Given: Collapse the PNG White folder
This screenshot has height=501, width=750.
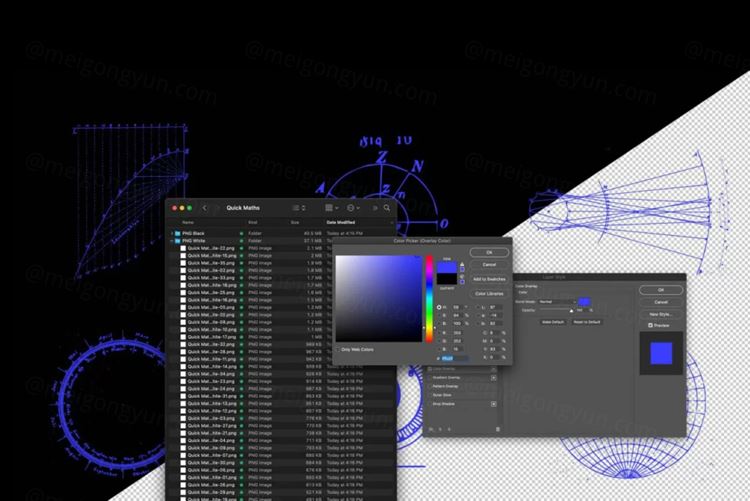Looking at the screenshot, I should [172, 241].
